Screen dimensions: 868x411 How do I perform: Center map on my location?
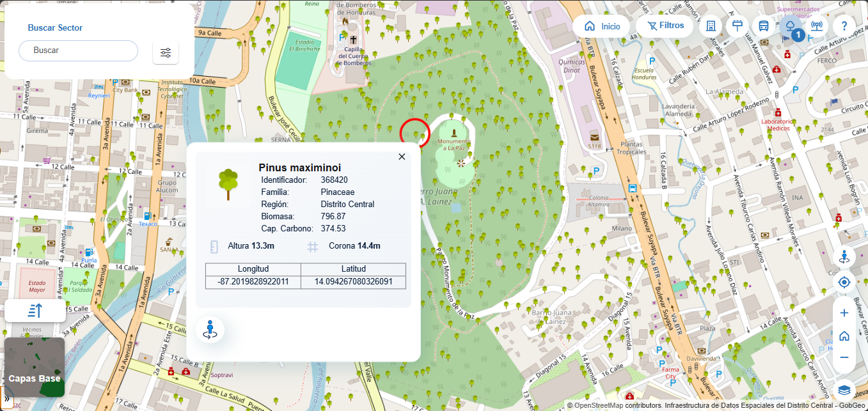844,283
